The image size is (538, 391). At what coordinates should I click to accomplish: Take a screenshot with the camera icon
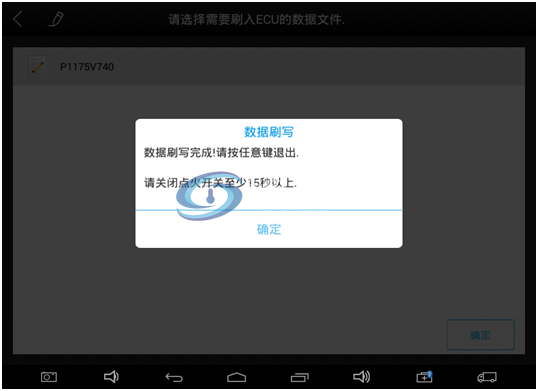pos(49,377)
